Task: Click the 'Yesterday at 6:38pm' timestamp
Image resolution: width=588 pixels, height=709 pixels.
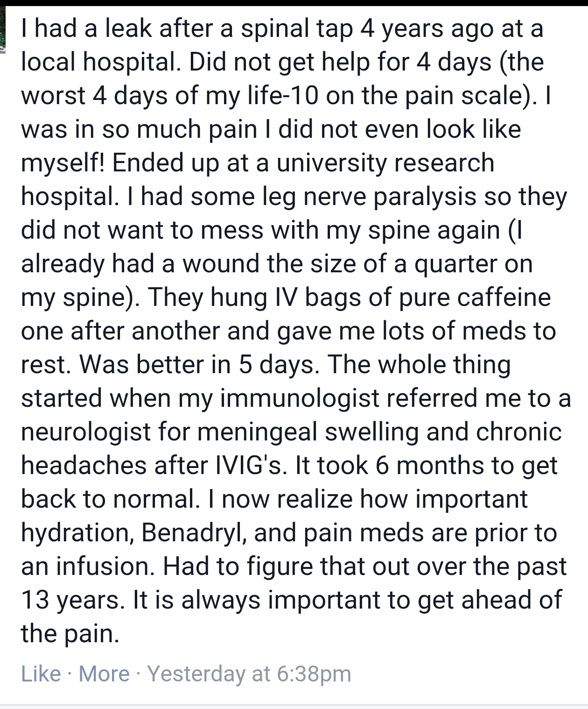Action: point(249,674)
